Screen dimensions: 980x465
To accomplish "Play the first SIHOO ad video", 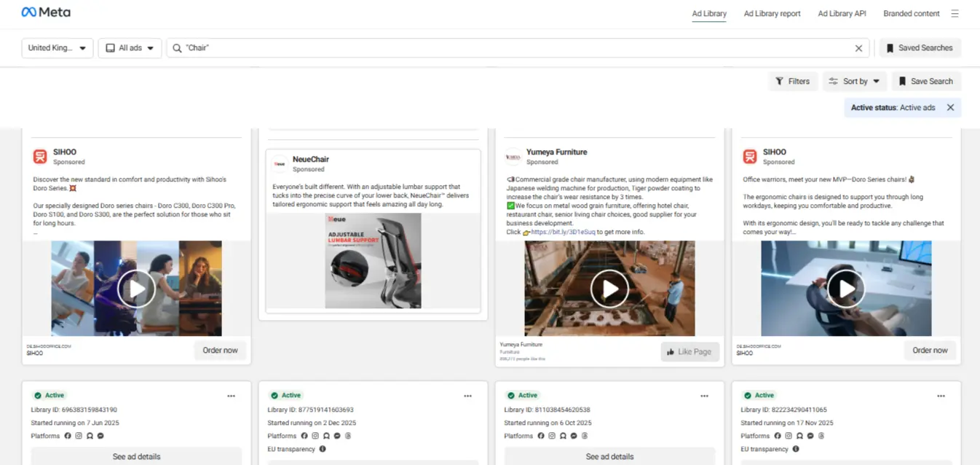I will 136,289.
